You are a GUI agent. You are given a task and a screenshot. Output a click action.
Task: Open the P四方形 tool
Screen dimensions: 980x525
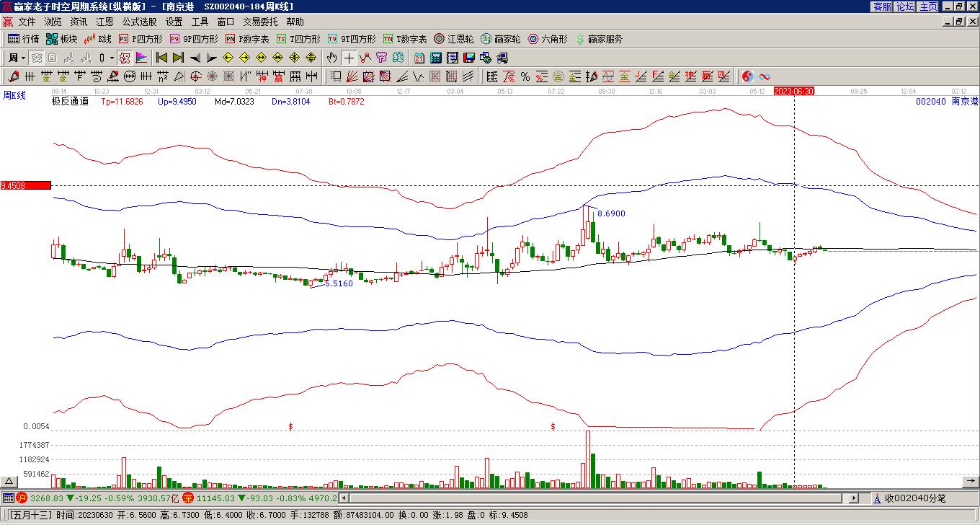pyautogui.click(x=141, y=39)
